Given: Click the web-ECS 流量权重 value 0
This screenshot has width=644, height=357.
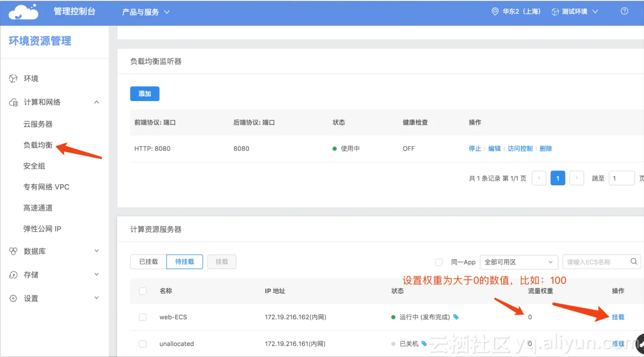Looking at the screenshot, I should point(530,317).
